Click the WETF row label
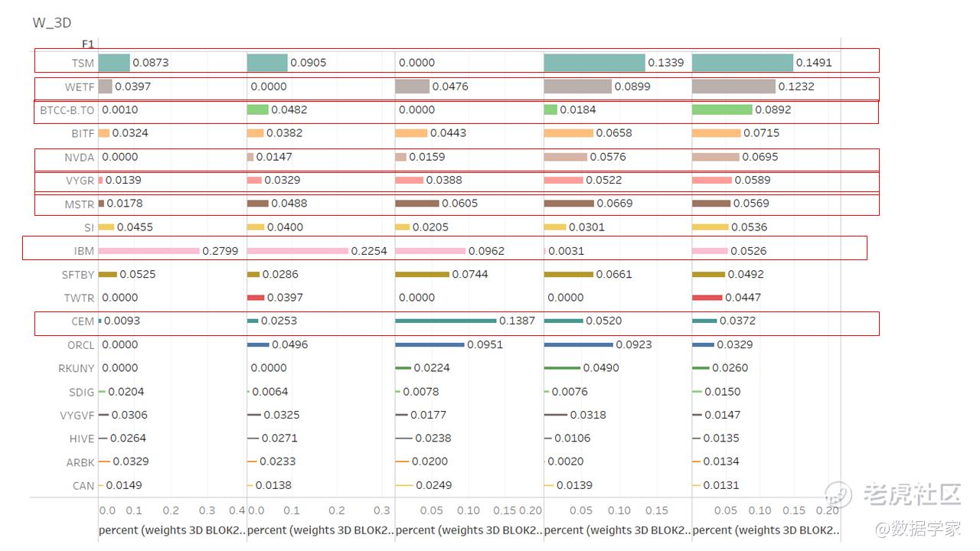This screenshot has height=551, width=980. [80, 87]
